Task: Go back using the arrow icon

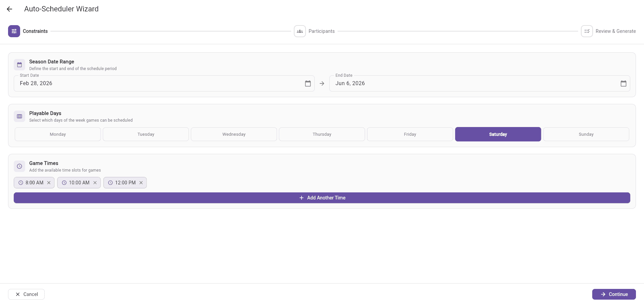Action: (9, 9)
